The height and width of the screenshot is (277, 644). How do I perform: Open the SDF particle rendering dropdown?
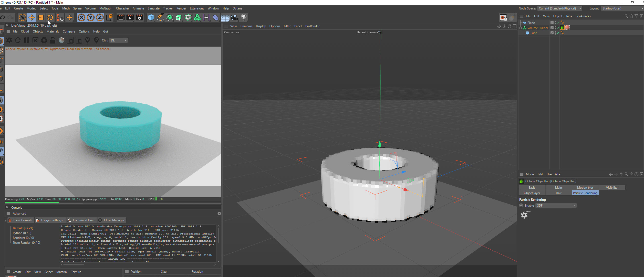[x=556, y=205]
